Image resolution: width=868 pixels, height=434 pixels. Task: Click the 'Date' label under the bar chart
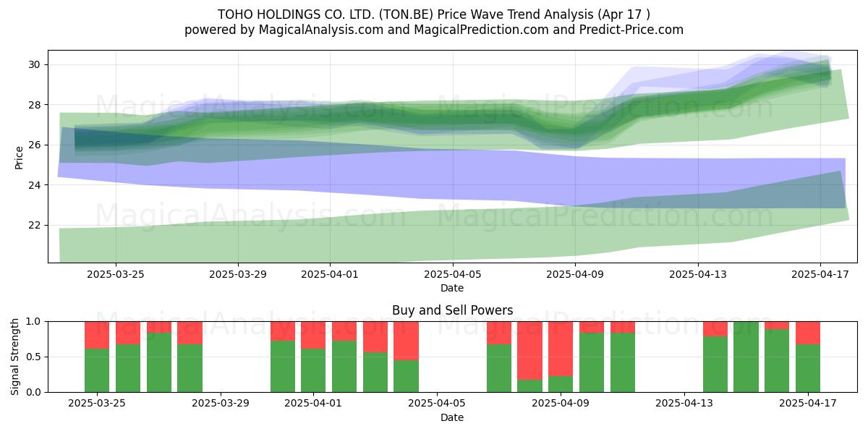coord(452,417)
